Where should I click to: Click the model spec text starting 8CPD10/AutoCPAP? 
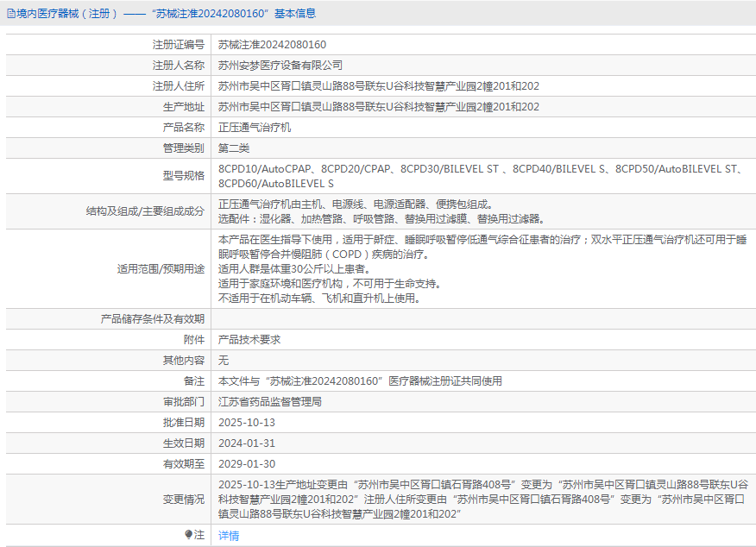click(481, 176)
